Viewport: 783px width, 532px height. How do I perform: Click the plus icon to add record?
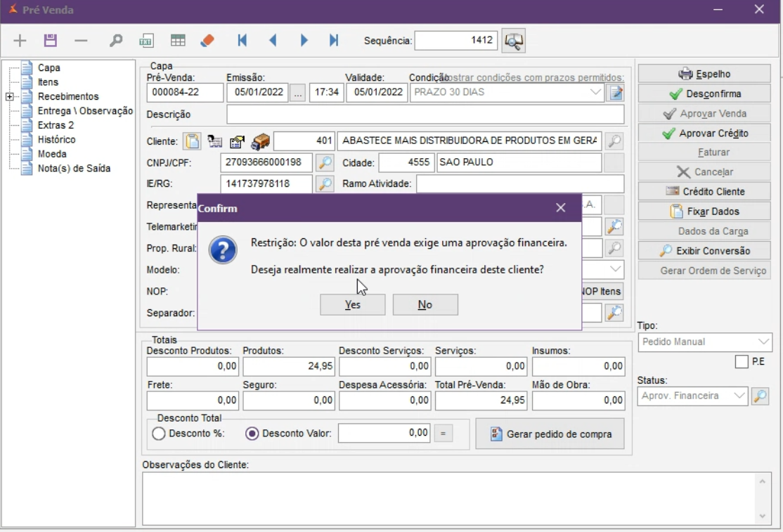20,41
